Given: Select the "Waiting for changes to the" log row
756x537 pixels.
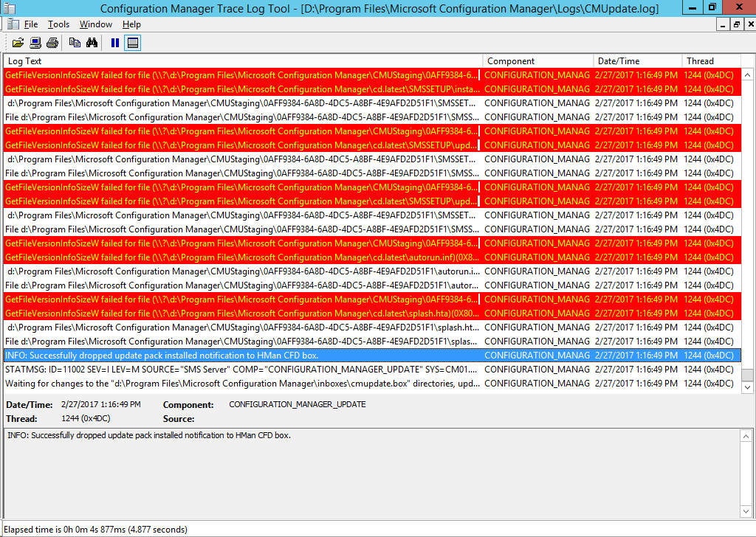Looking at the screenshot, I should pos(372,384).
